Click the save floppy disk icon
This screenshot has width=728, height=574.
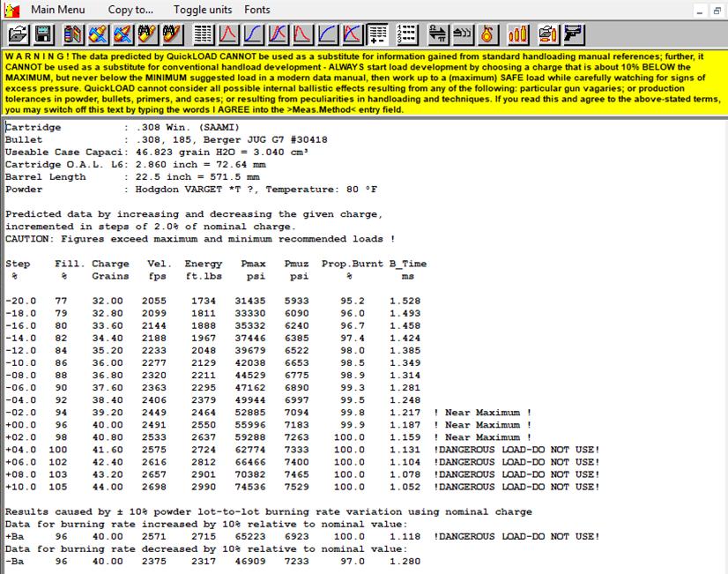coord(42,34)
